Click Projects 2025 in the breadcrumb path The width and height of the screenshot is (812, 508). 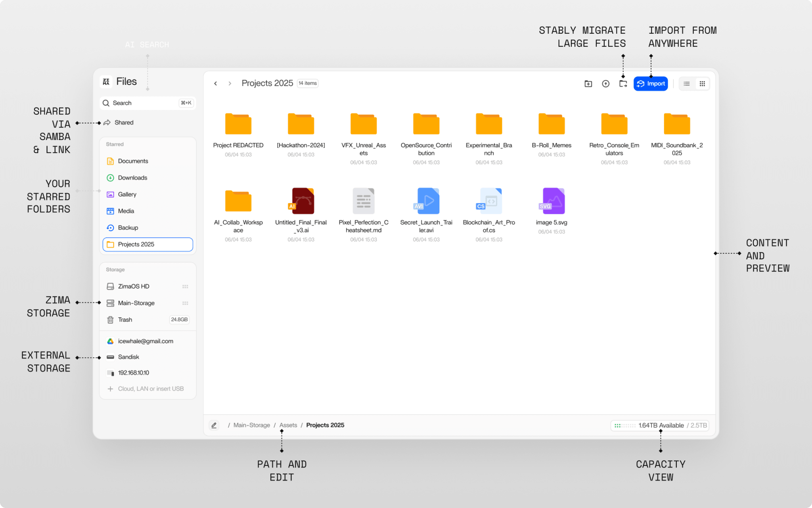click(x=325, y=425)
